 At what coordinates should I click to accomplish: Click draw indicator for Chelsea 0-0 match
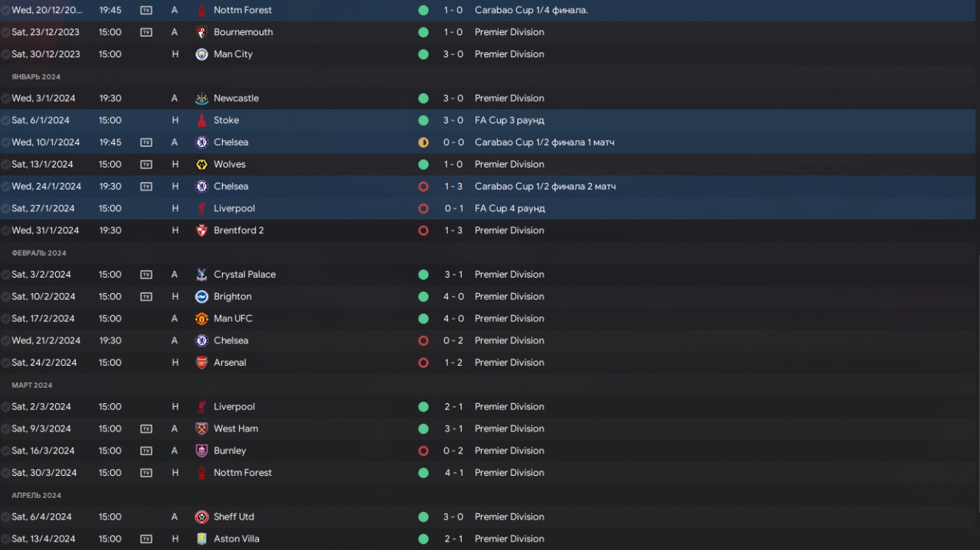pos(423,142)
